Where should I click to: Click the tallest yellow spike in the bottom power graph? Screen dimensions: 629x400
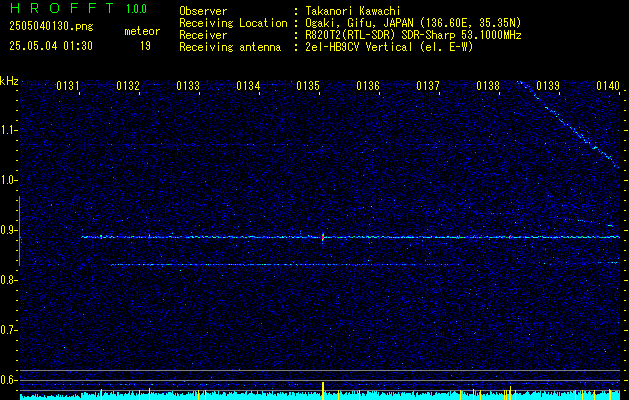click(x=323, y=391)
